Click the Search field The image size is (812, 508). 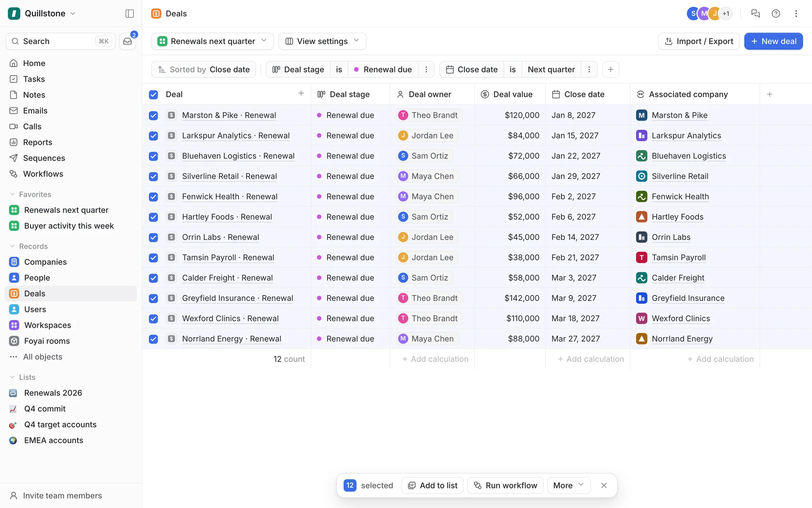pyautogui.click(x=61, y=41)
